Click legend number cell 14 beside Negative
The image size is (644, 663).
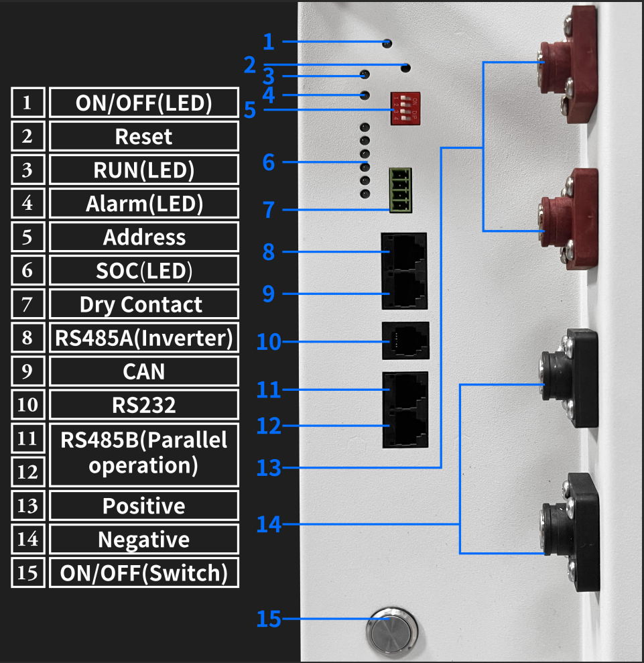click(x=28, y=539)
